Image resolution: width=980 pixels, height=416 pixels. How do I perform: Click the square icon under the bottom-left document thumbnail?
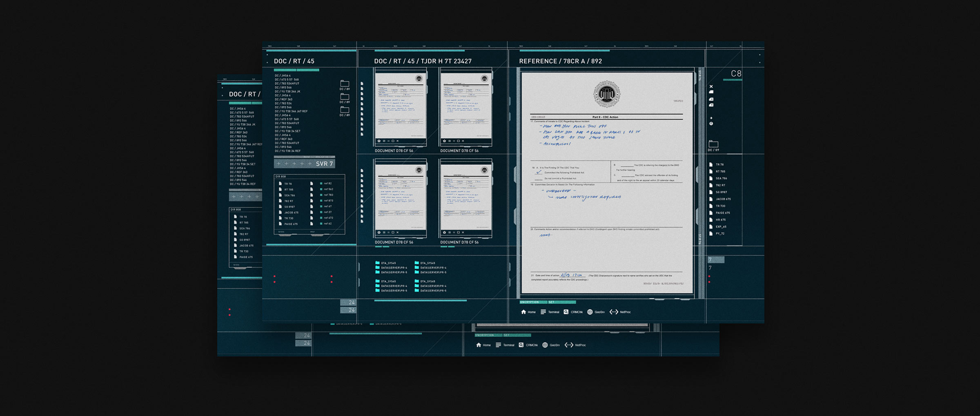393,232
